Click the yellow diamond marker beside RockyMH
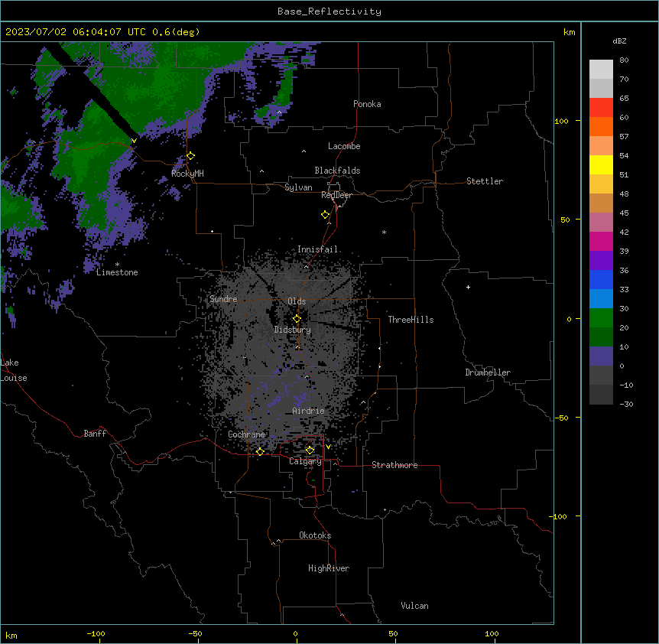This screenshot has height=644, width=659. click(191, 156)
